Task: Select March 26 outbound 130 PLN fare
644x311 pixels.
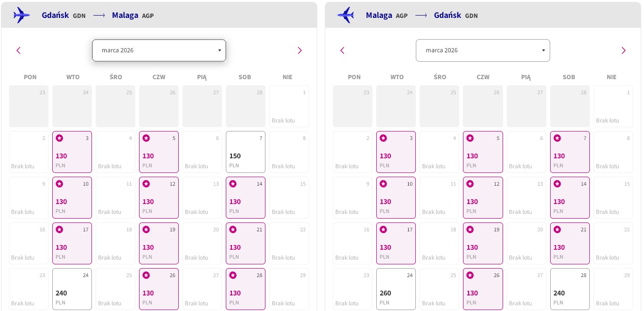Action: pos(159,289)
